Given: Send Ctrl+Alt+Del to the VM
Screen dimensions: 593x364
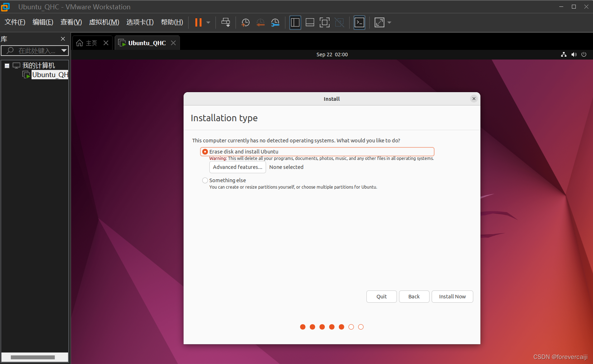Looking at the screenshot, I should tap(226, 22).
